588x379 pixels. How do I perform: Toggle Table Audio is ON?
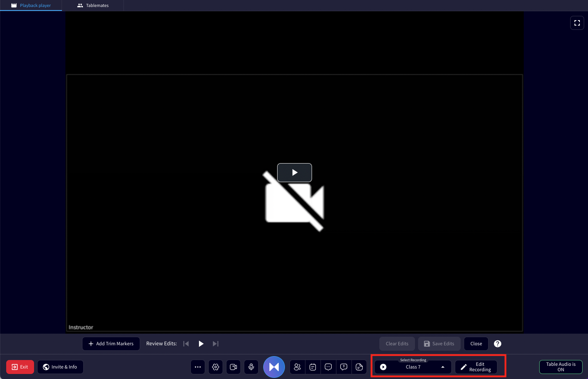pos(561,367)
